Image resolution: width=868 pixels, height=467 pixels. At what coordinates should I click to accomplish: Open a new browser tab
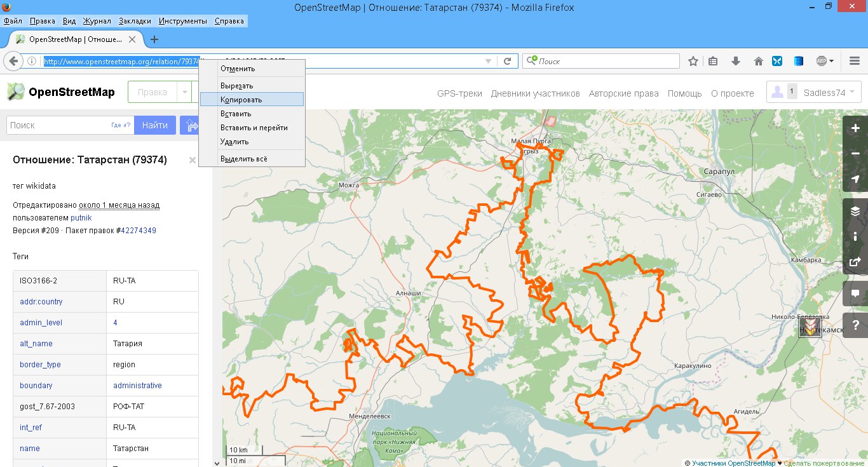click(x=154, y=39)
